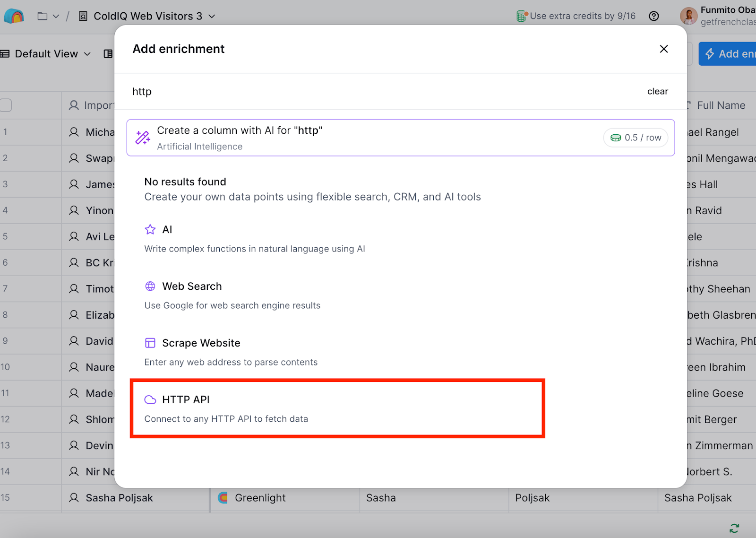Viewport: 756px width, 538px height.
Task: Toggle the select-all rows checkbox
Action: coord(6,105)
